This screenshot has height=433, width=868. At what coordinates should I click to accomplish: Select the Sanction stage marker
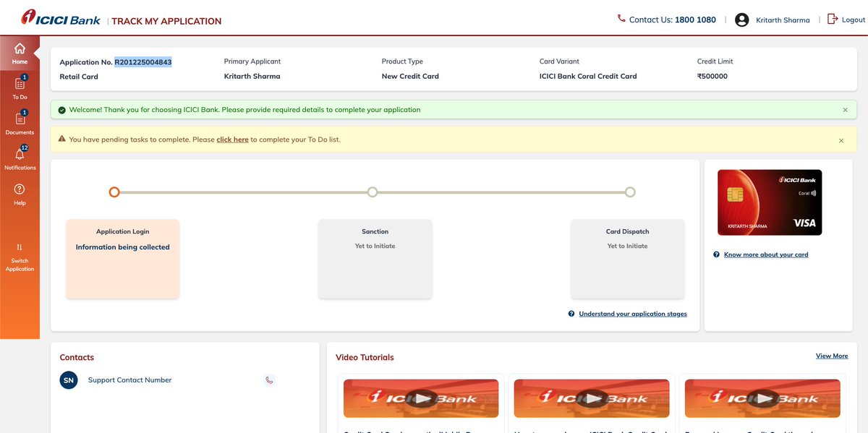373,192
